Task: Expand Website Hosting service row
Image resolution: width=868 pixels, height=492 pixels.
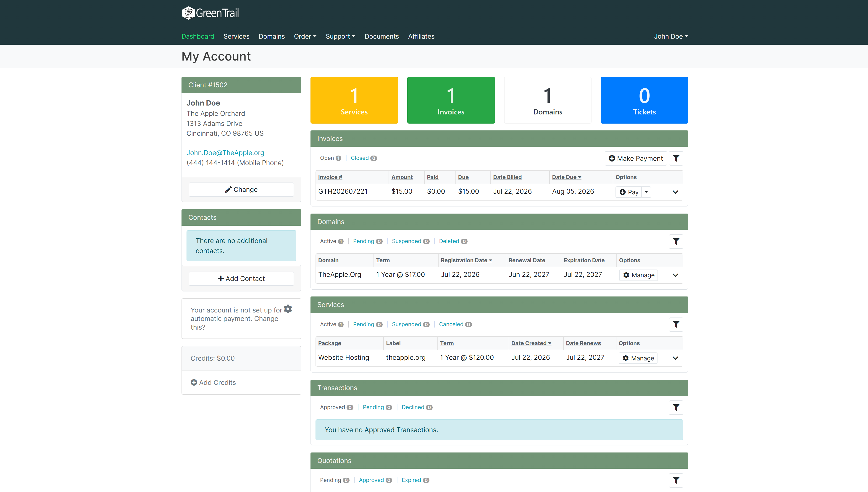Action: 675,358
